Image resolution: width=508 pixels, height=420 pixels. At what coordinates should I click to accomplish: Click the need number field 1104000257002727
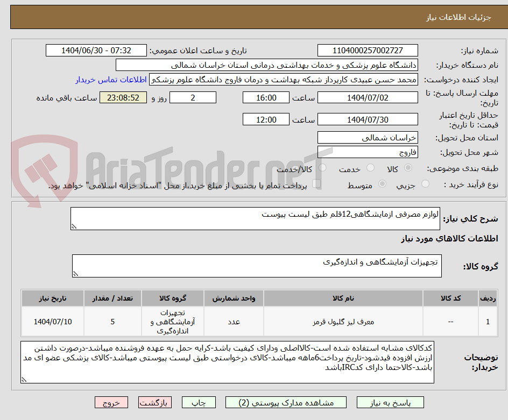[368, 51]
